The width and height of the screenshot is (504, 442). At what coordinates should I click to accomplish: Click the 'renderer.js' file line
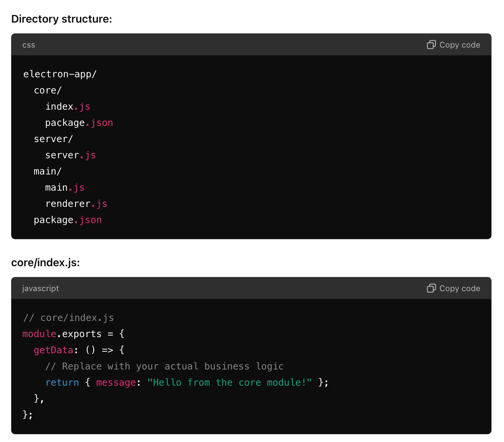tap(76, 204)
